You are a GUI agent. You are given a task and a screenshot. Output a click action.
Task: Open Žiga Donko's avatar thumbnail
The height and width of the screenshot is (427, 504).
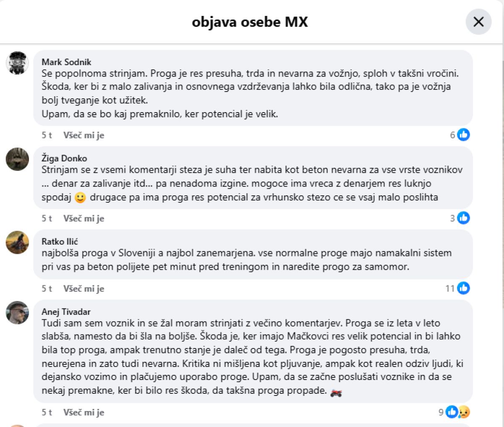17,159
